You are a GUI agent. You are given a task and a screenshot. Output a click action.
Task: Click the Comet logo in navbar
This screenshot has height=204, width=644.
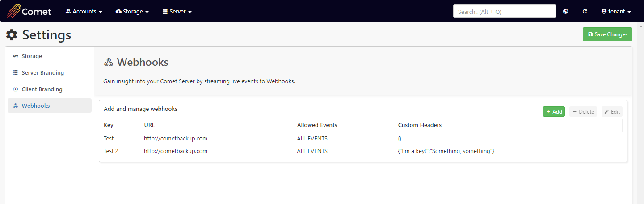coord(29,11)
